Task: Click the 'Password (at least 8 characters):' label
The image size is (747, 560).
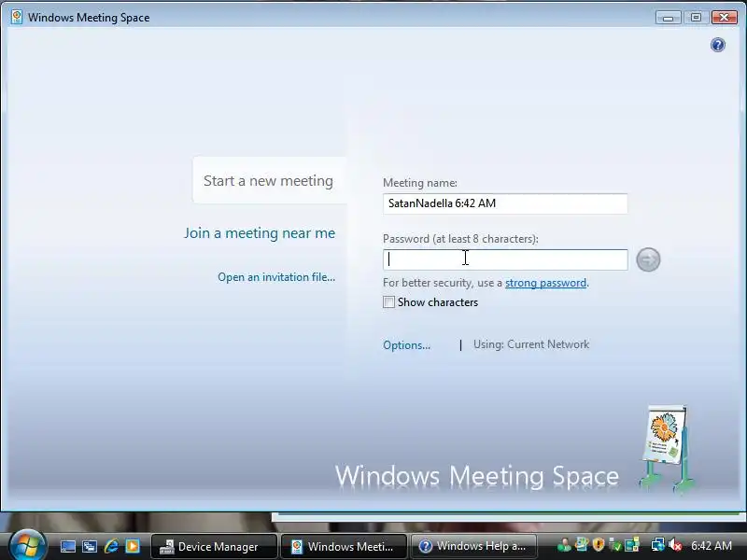Action: 460,239
